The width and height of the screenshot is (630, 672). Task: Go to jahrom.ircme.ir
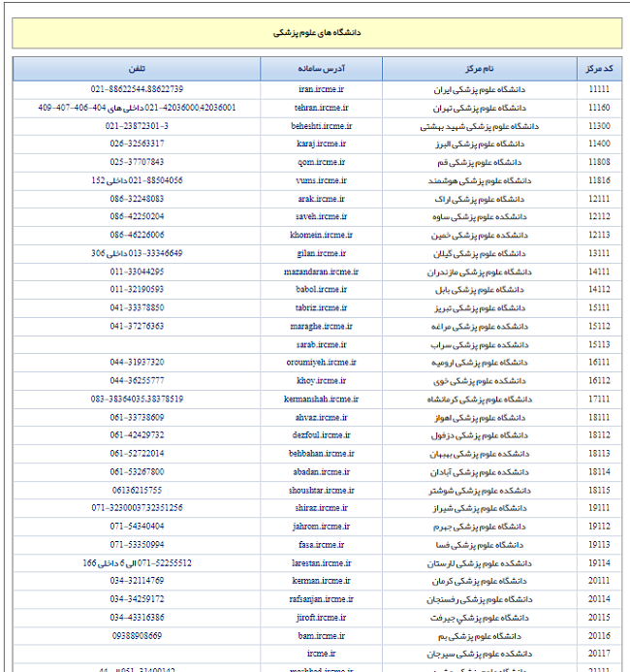pyautogui.click(x=321, y=527)
